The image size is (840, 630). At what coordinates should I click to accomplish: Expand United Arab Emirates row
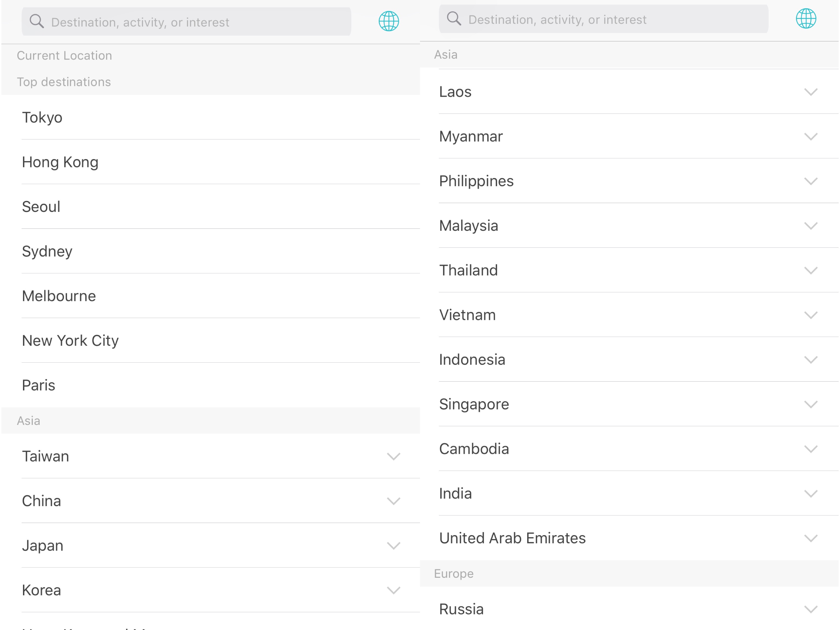[810, 538]
